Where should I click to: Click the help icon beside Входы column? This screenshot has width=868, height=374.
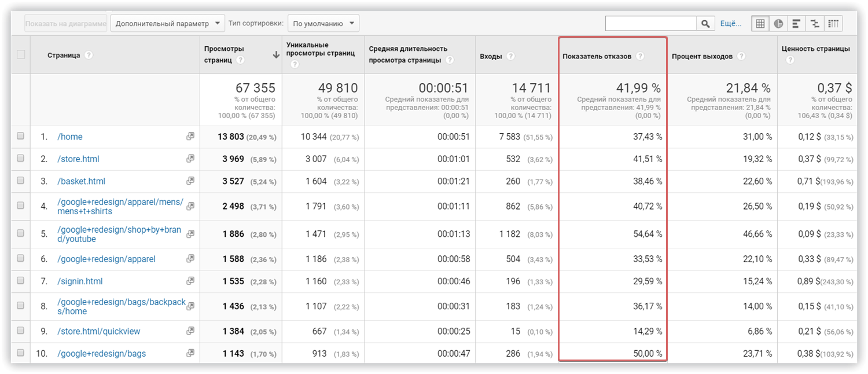[x=511, y=56]
